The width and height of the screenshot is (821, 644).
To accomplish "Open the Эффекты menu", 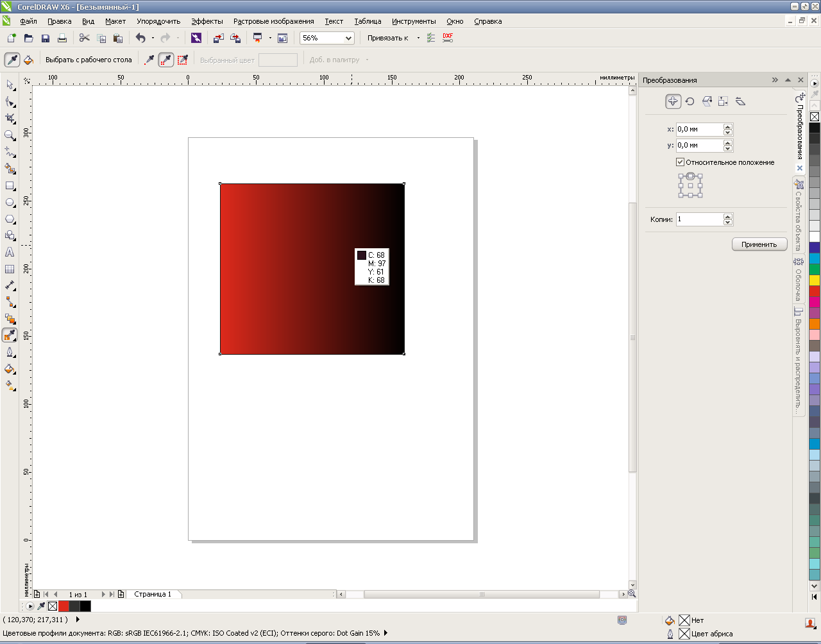I will (207, 21).
